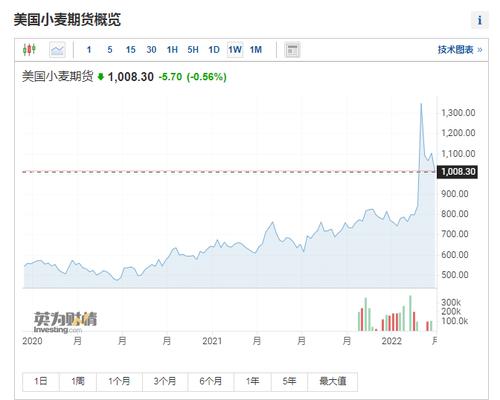The width and height of the screenshot is (500, 400).
Task: Select the 1 minute interval
Action: 89,50
